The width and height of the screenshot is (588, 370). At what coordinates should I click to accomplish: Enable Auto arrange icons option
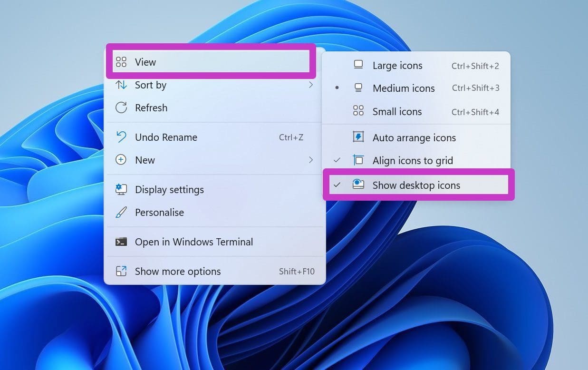416,137
